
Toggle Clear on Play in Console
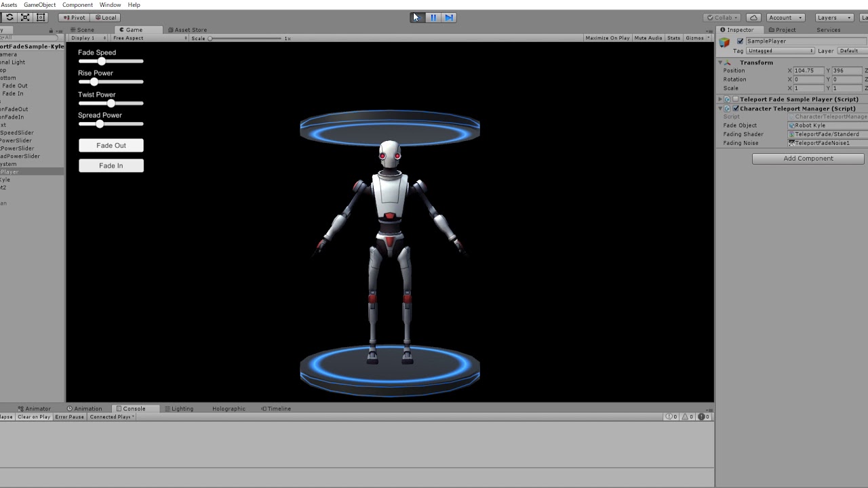[34, 417]
